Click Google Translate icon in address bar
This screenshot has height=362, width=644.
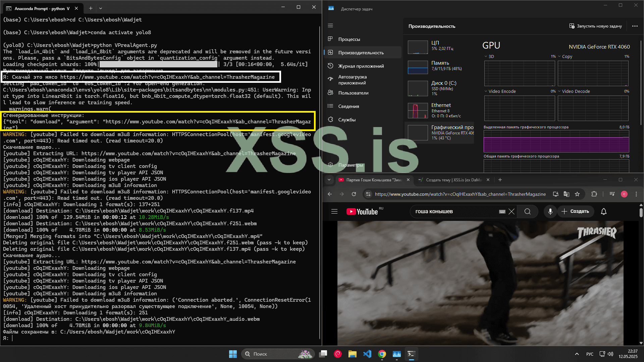click(x=567, y=194)
